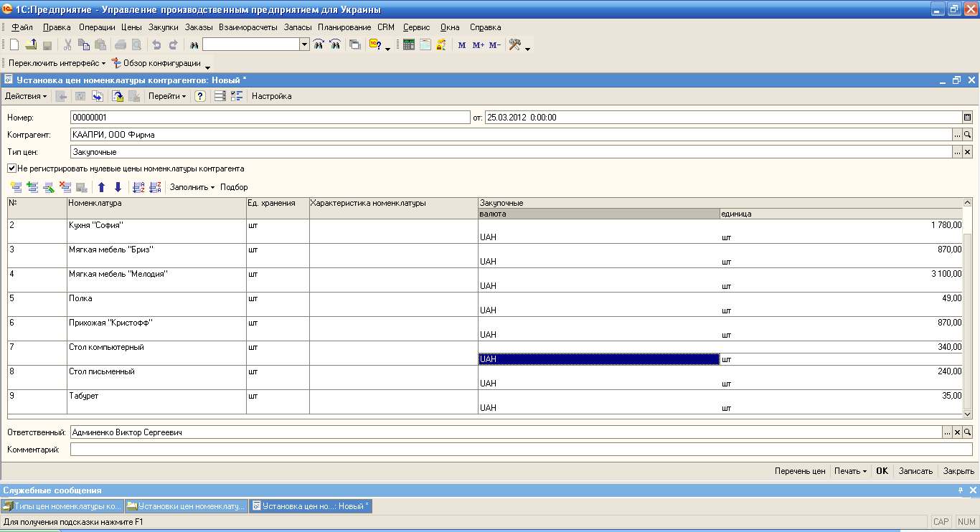The height and width of the screenshot is (532, 980).
Task: Click the Delete row icon with red cross
Action: [x=65, y=187]
